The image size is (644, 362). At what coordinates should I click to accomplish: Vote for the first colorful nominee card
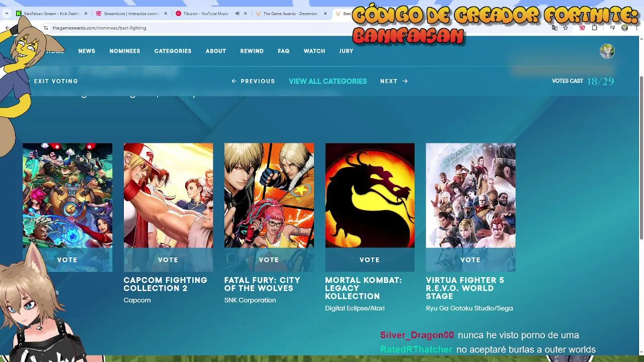(x=67, y=260)
